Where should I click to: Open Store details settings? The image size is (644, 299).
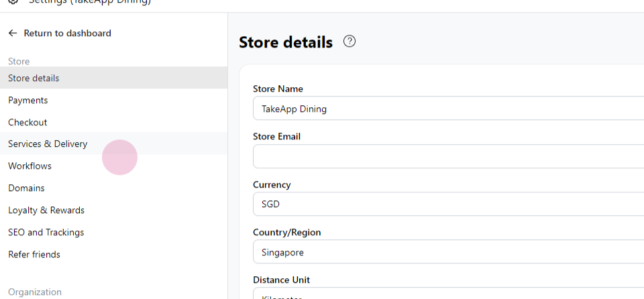114,78
